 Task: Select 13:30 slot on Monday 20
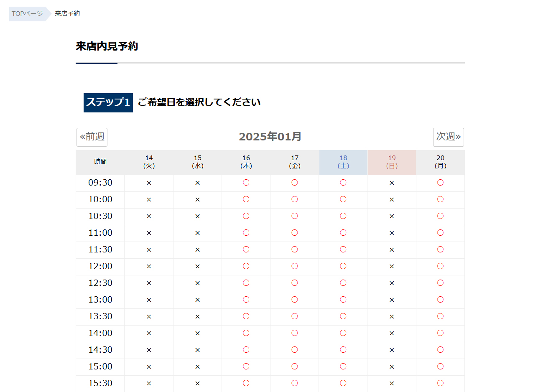click(x=440, y=316)
